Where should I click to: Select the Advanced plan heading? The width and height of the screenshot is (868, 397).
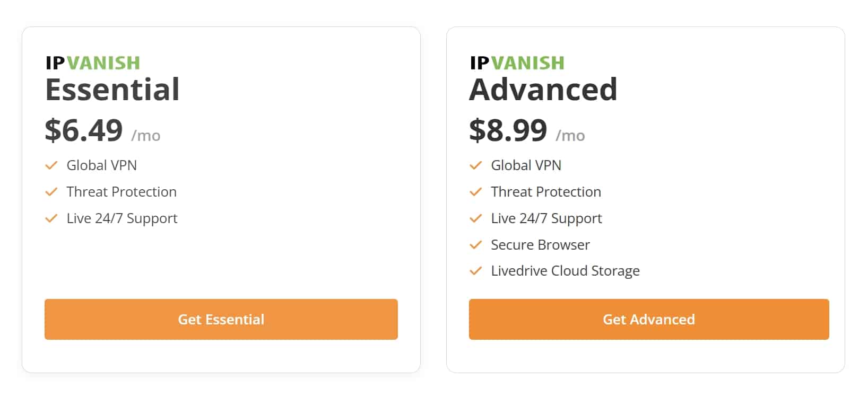(543, 89)
